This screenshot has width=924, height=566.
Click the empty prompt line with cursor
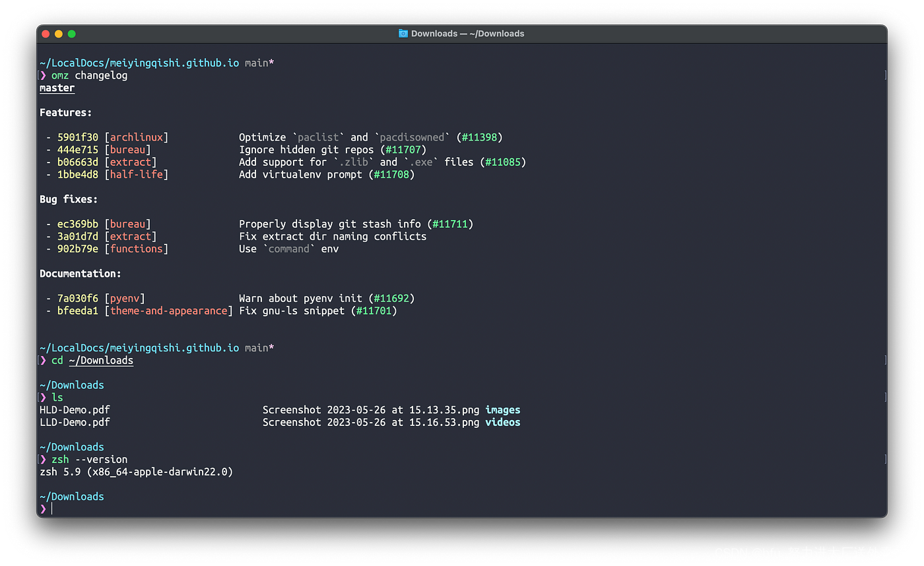[x=462, y=509]
